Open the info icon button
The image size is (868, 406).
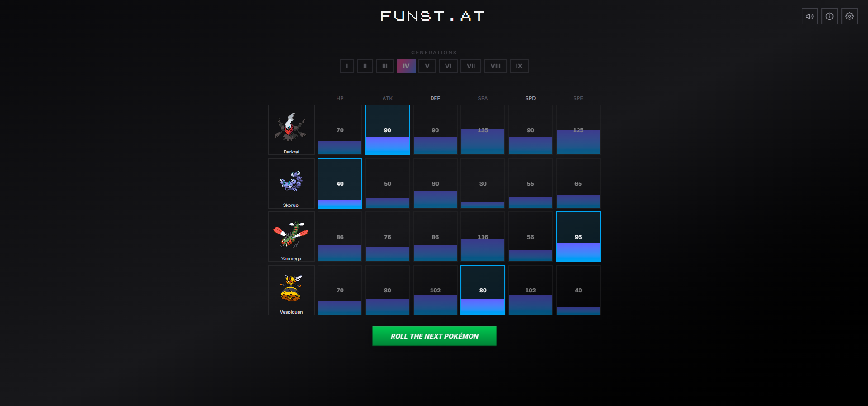pyautogui.click(x=829, y=16)
